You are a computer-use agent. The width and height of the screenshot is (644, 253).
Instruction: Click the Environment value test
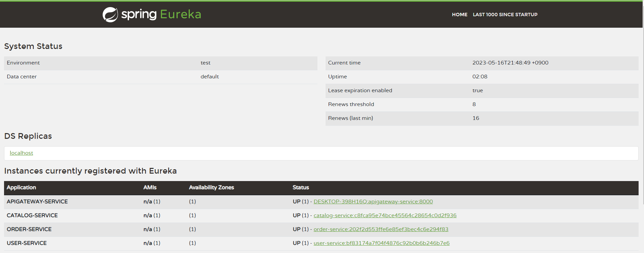coord(205,63)
